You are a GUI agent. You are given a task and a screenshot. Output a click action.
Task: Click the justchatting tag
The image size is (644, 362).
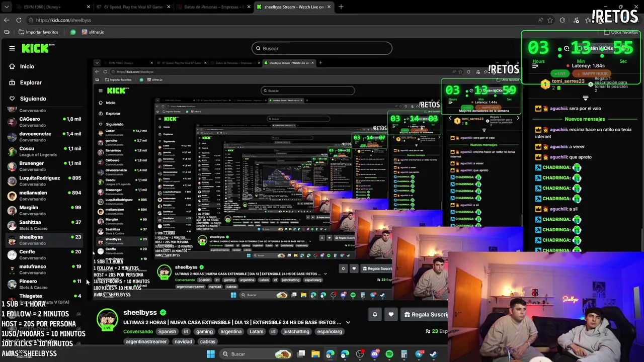[296, 331]
